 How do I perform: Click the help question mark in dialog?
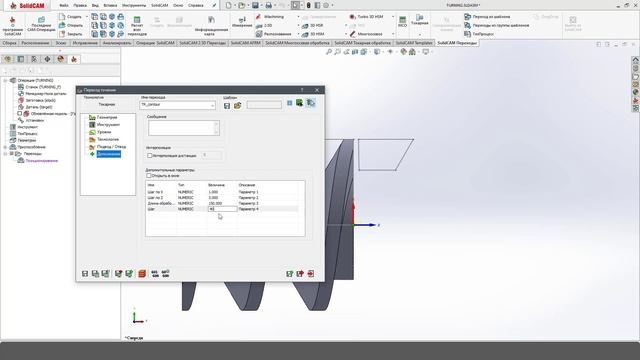coord(302,90)
